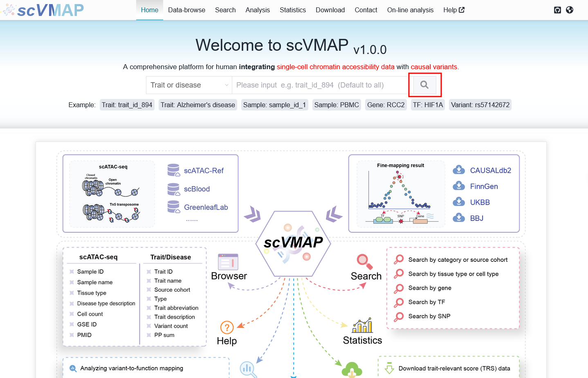Image resolution: width=588 pixels, height=378 pixels.
Task: Select example Variant: rs57142672
Action: pyautogui.click(x=480, y=105)
